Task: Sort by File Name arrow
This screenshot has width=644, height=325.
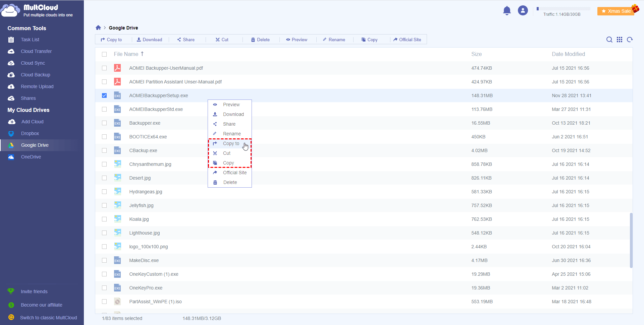Action: 142,54
